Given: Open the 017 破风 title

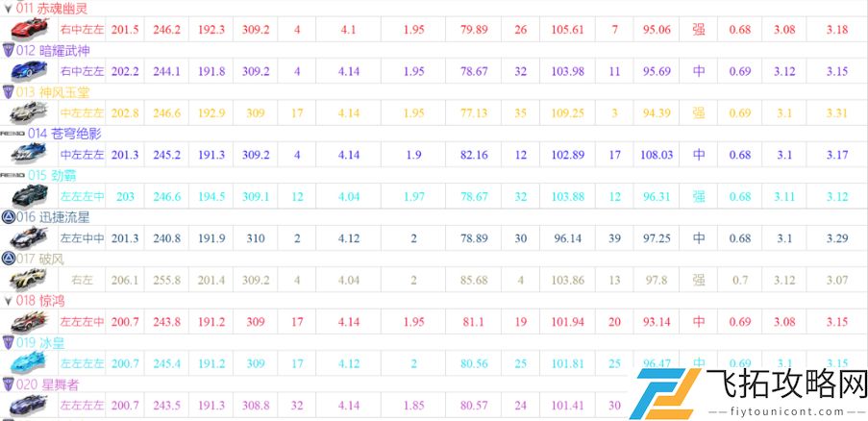Looking at the screenshot, I should [39, 259].
